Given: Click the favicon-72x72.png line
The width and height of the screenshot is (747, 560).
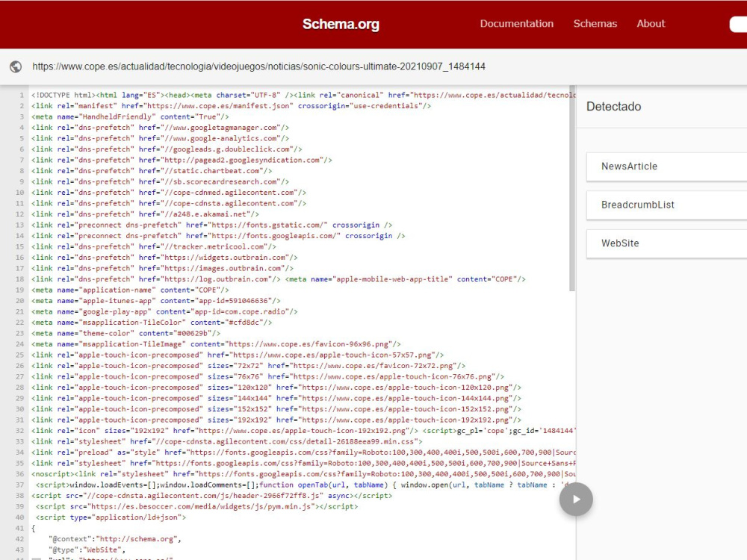Looking at the screenshot, I should [248, 366].
